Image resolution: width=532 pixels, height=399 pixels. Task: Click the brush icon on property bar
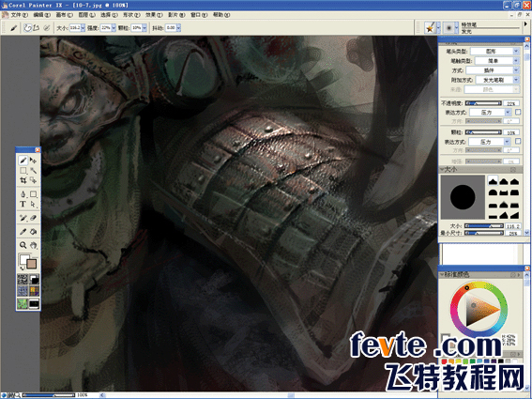[13, 28]
